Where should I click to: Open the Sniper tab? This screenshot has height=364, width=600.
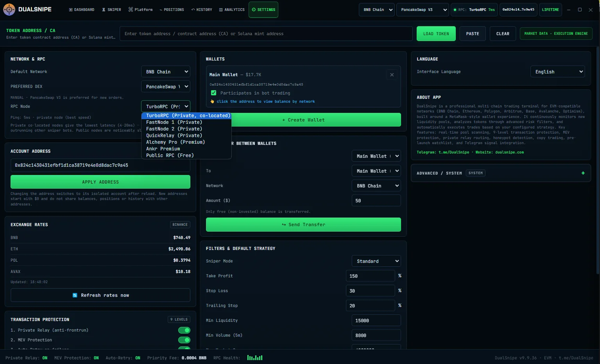point(111,10)
